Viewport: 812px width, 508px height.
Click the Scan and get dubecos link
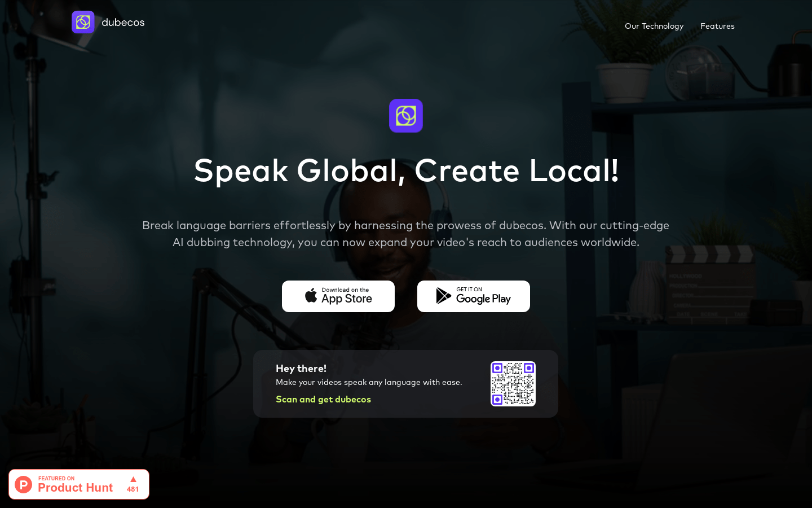point(323,399)
